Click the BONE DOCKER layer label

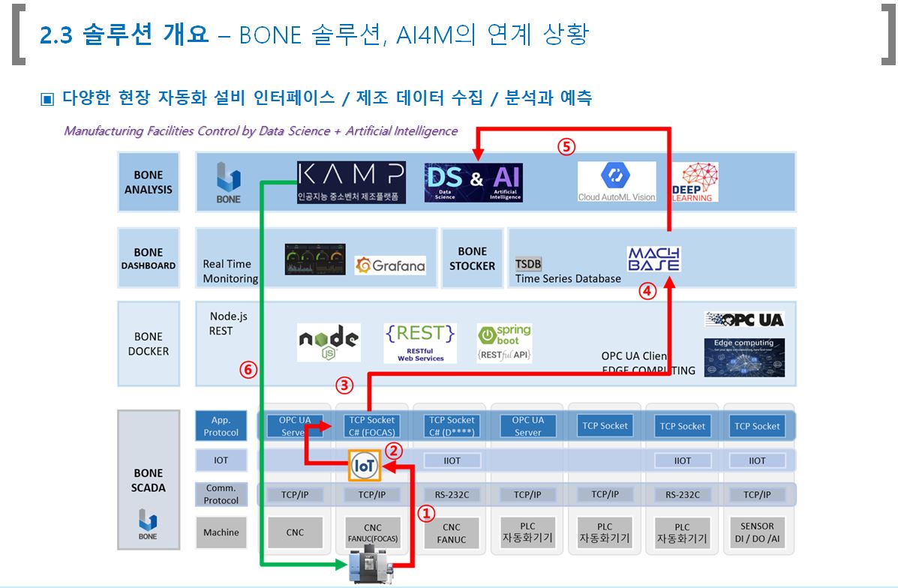tap(149, 343)
